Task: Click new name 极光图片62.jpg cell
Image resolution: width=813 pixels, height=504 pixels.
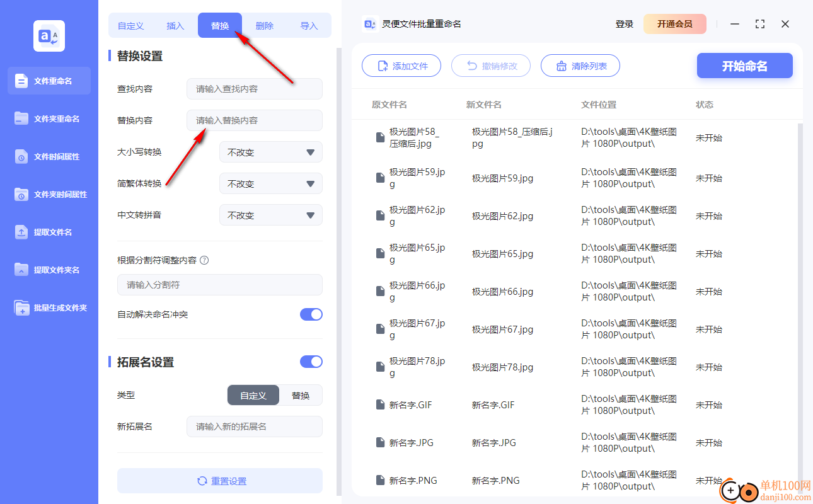Action: (503, 215)
